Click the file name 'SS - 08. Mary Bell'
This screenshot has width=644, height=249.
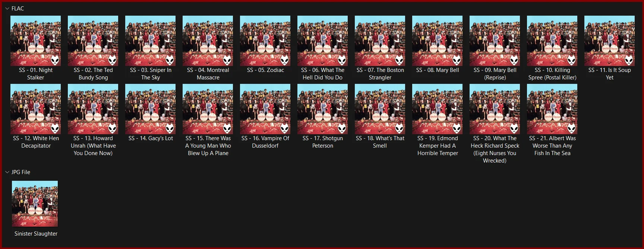tap(438, 70)
